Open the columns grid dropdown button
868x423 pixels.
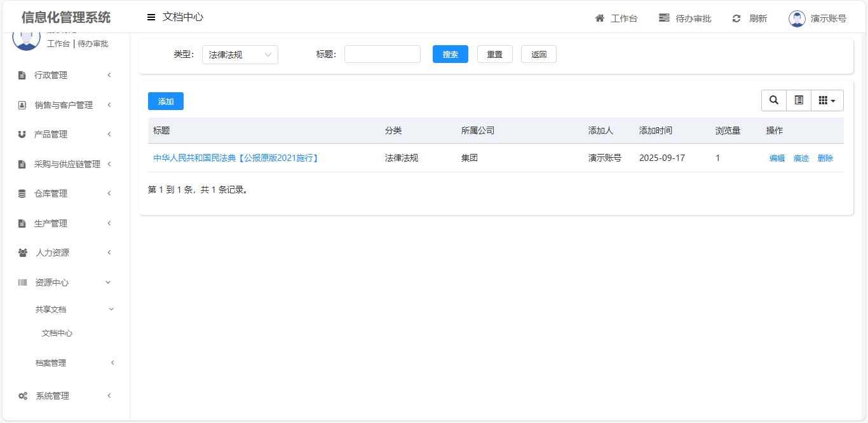(x=827, y=101)
